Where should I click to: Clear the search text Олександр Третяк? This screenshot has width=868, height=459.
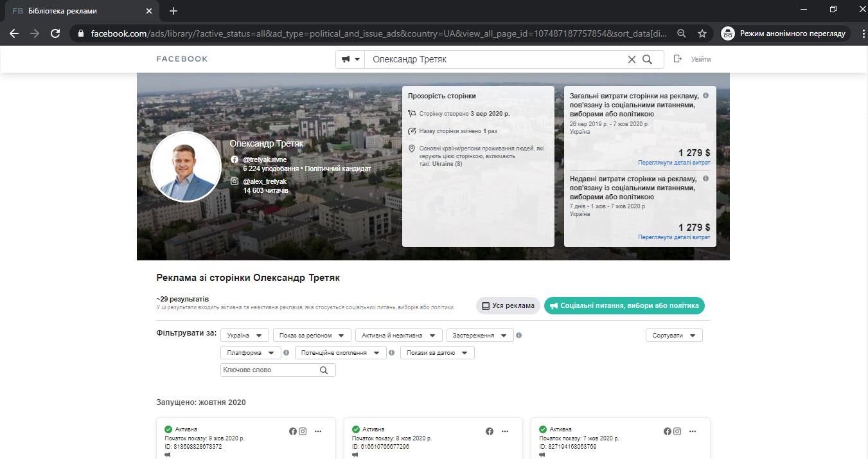click(x=632, y=59)
